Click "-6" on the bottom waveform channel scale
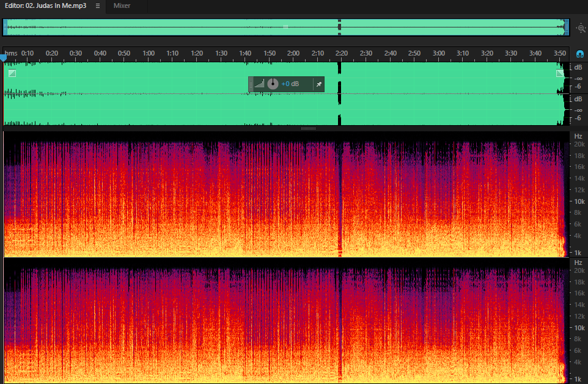588x384 pixels. 578,118
